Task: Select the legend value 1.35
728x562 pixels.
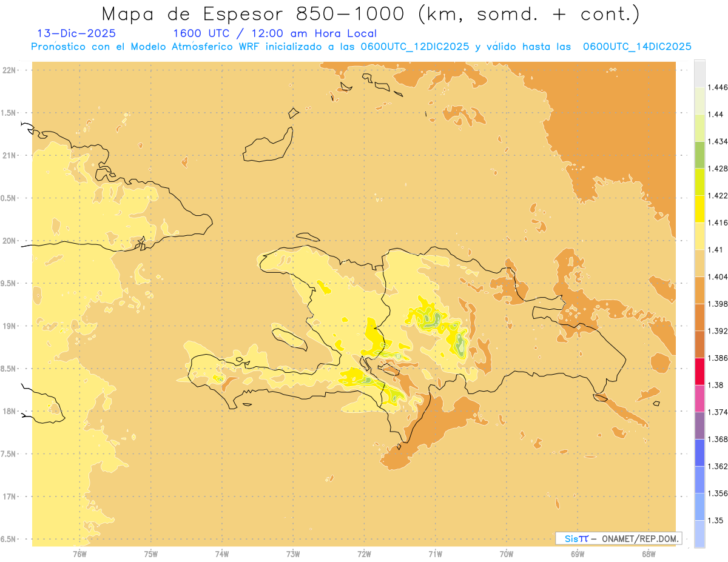Action: tap(716, 520)
